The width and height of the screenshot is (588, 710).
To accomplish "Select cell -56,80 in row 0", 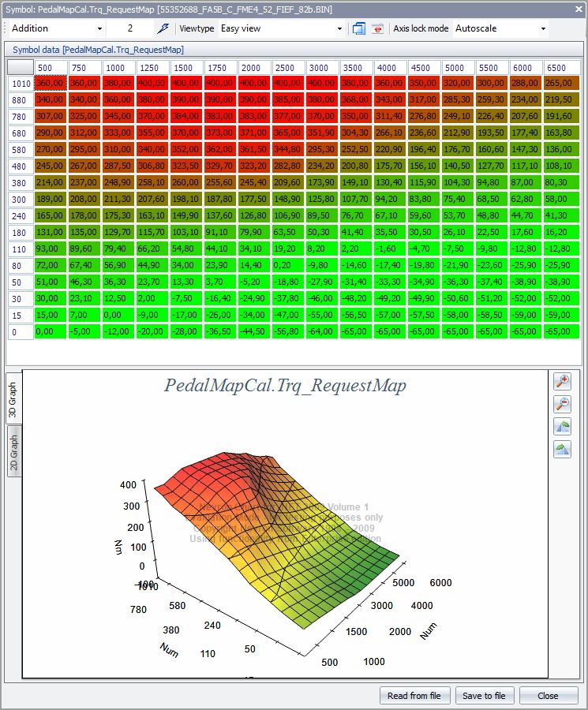I will point(288,331).
